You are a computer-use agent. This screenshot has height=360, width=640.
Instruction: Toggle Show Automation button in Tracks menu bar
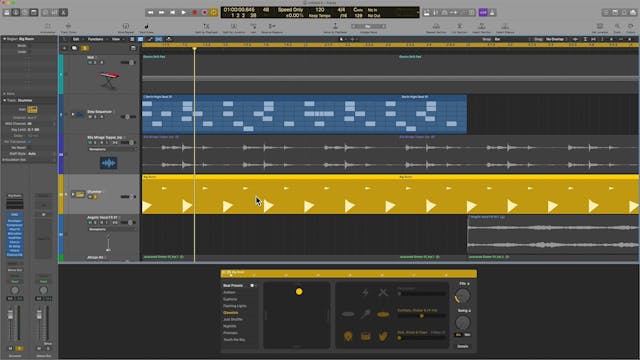(150, 39)
